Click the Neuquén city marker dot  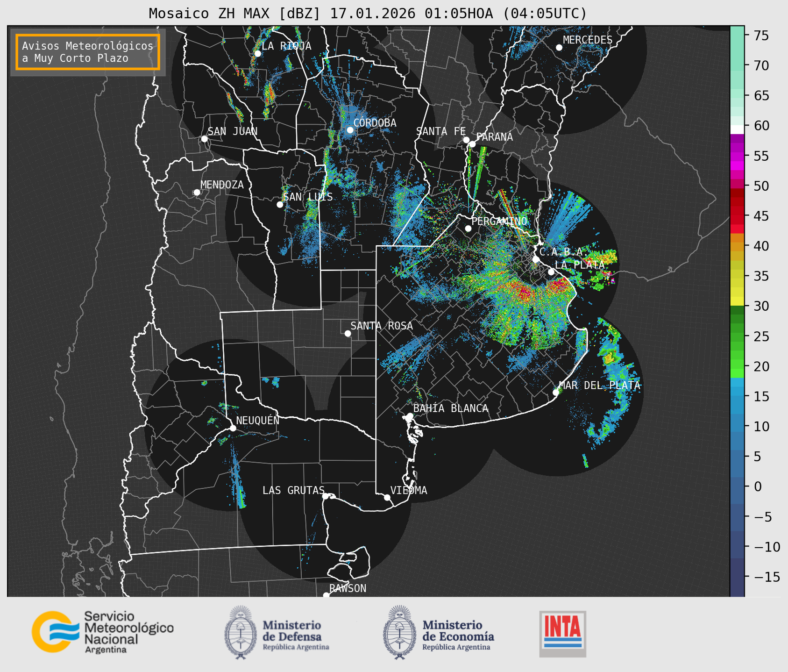(233, 428)
